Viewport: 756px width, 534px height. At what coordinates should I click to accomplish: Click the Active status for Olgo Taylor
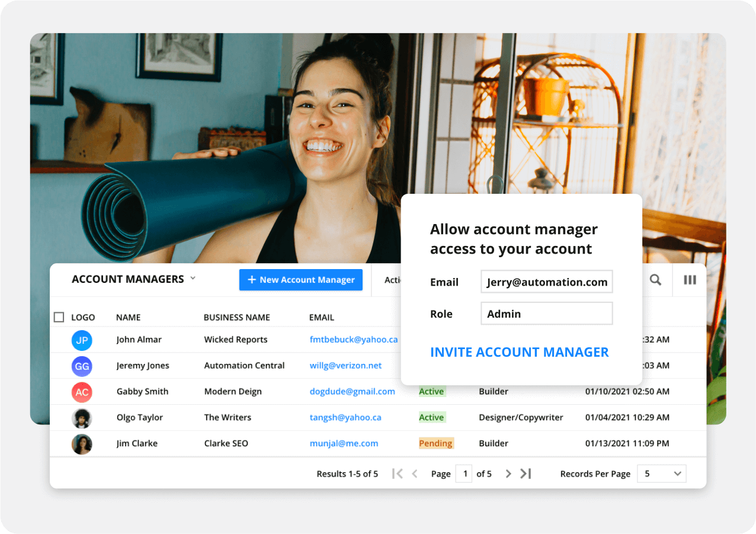pos(431,418)
